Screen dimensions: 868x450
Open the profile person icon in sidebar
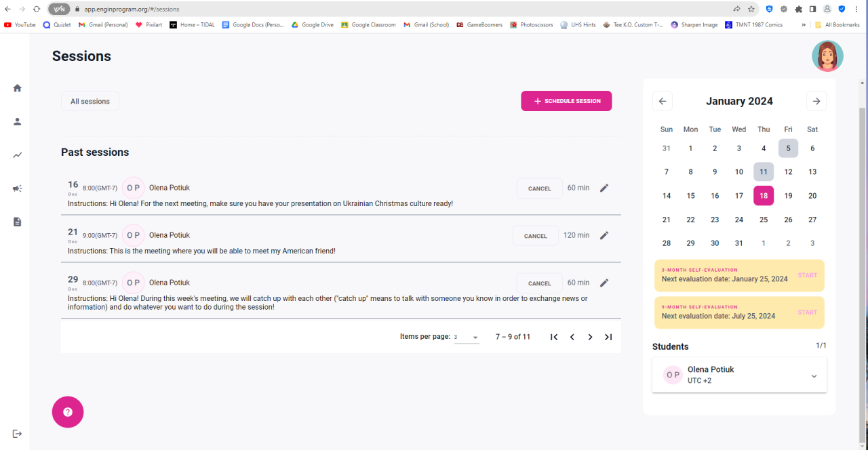pyautogui.click(x=18, y=122)
